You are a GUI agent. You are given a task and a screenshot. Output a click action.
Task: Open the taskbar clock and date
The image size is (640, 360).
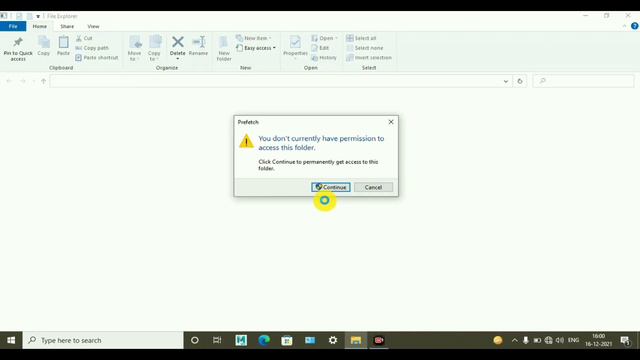[598, 340]
